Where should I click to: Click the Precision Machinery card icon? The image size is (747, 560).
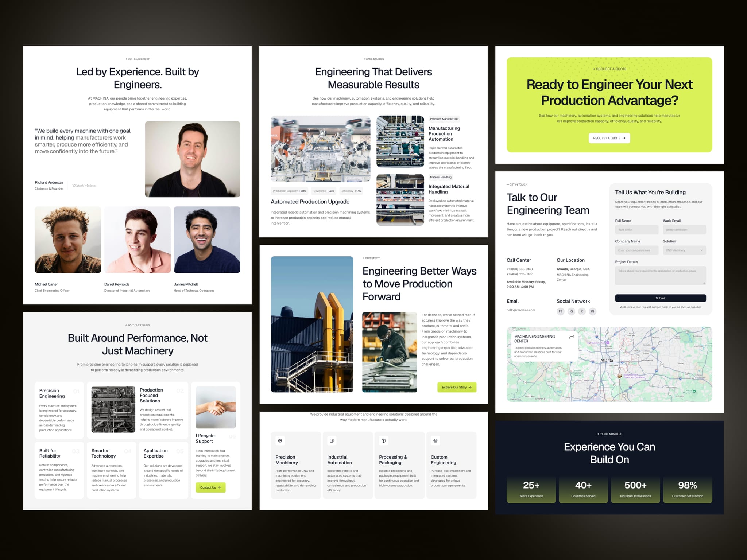coord(280,441)
